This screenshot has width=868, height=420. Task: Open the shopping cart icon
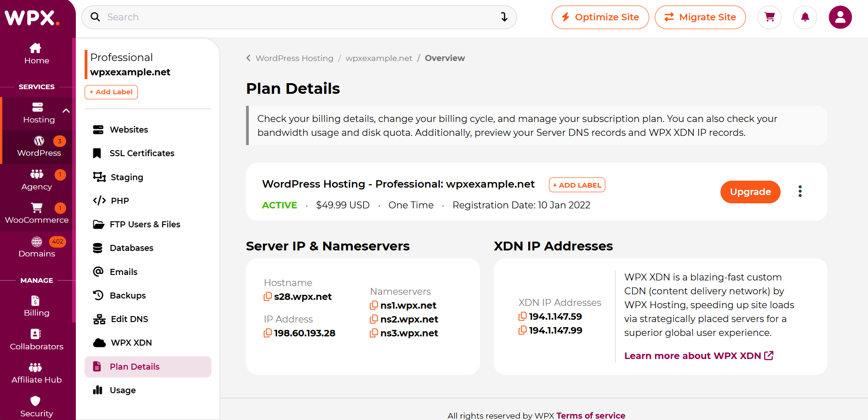coord(770,18)
